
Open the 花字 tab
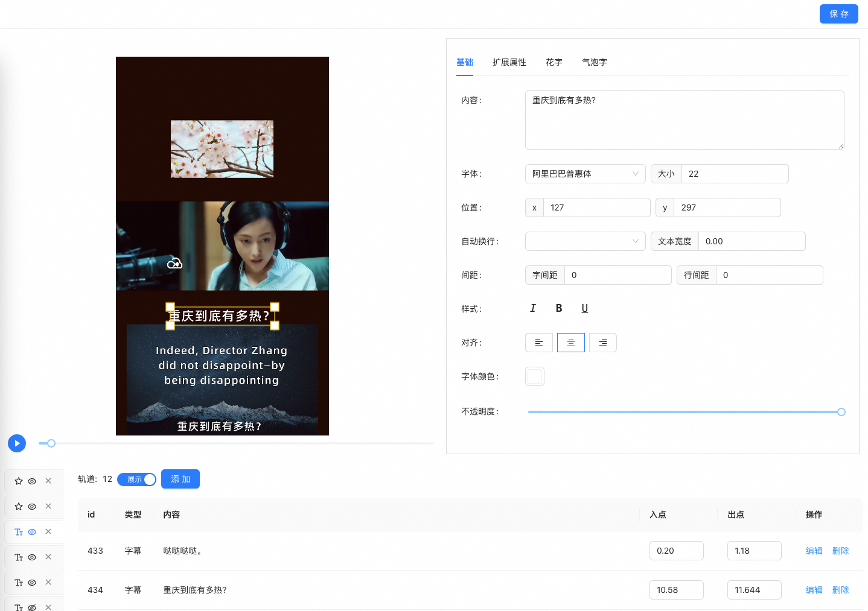(x=554, y=62)
